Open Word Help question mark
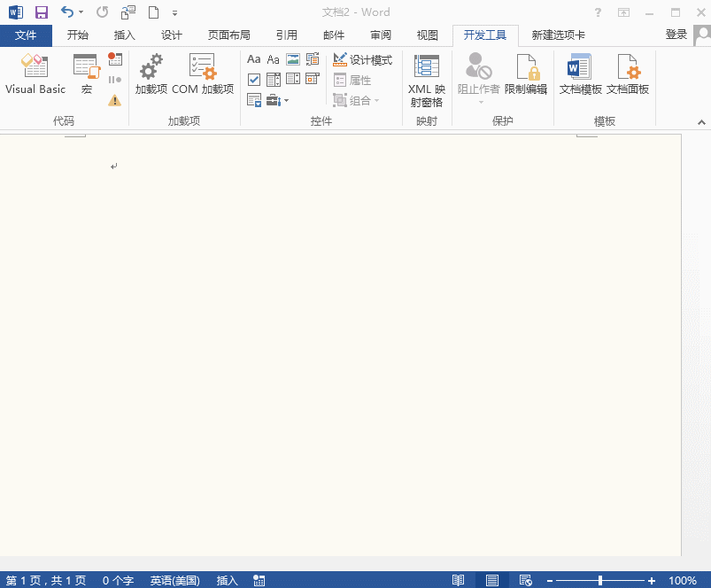Image resolution: width=711 pixels, height=588 pixels. click(598, 12)
